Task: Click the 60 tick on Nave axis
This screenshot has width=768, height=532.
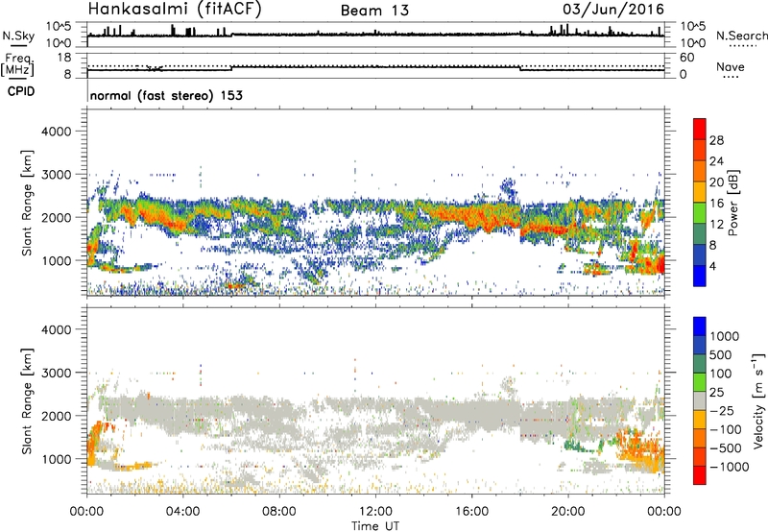Action: click(x=687, y=58)
